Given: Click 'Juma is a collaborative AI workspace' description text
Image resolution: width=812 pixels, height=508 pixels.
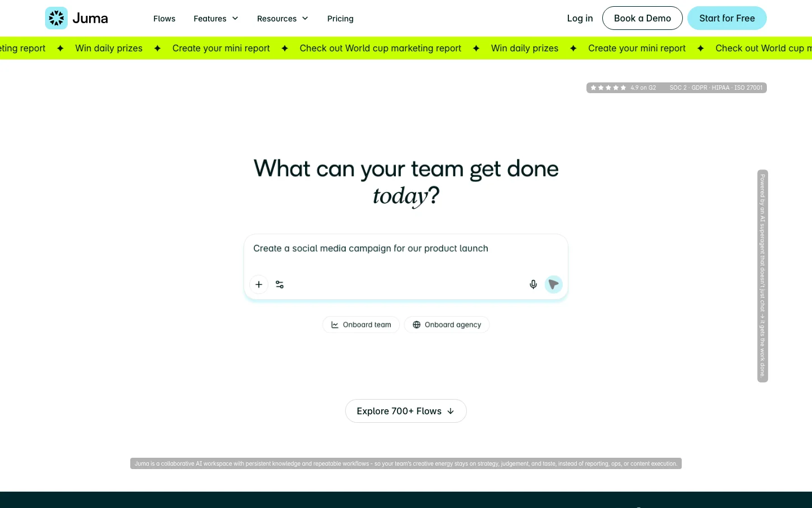Looking at the screenshot, I should [406, 463].
